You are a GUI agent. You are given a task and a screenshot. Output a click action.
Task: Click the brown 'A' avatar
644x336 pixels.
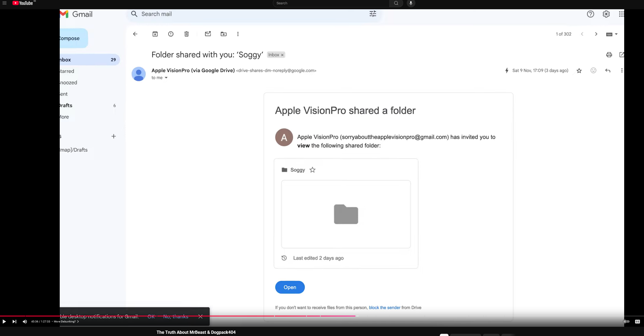(284, 137)
